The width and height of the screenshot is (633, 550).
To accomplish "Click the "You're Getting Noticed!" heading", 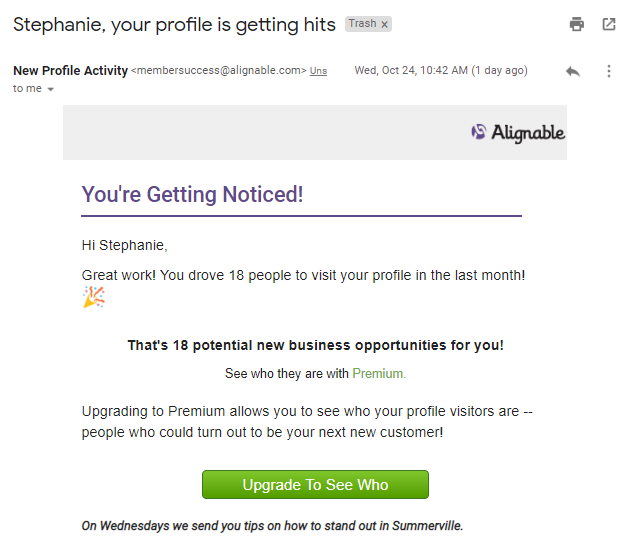I will 192,195.
